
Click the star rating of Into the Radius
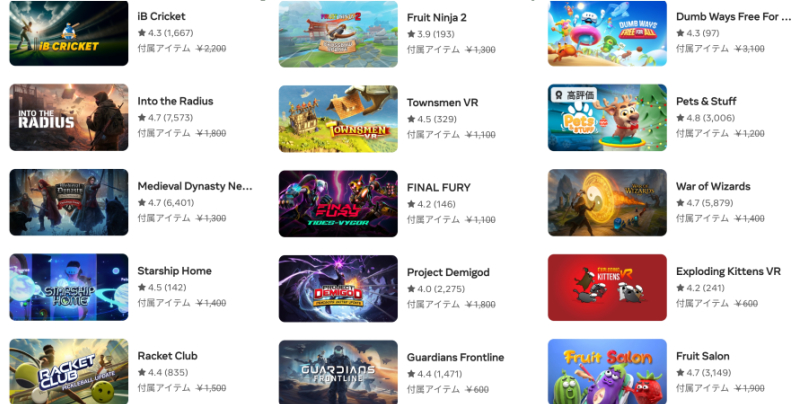[x=165, y=118]
